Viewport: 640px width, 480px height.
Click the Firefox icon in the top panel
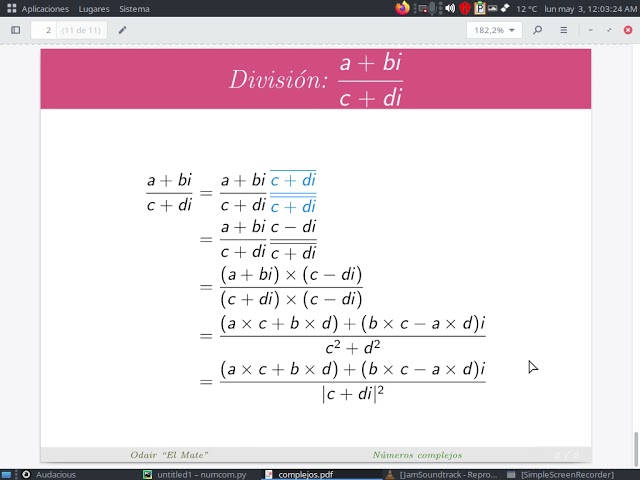[x=402, y=8]
